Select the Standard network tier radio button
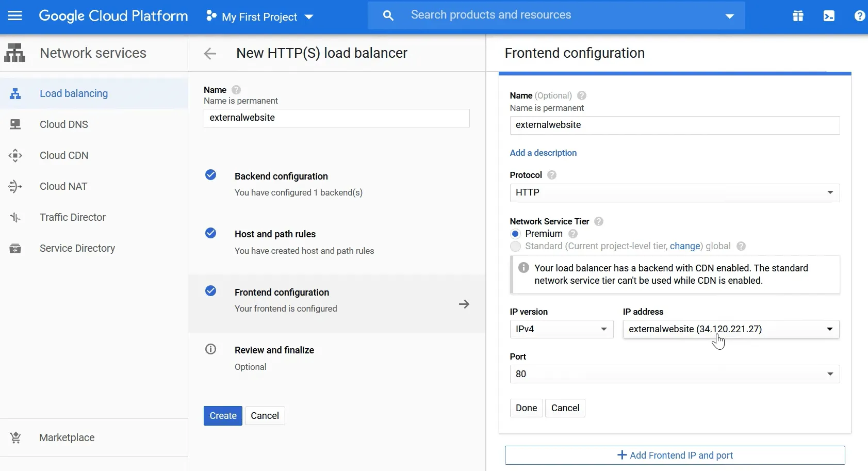The image size is (868, 471). pos(515,246)
